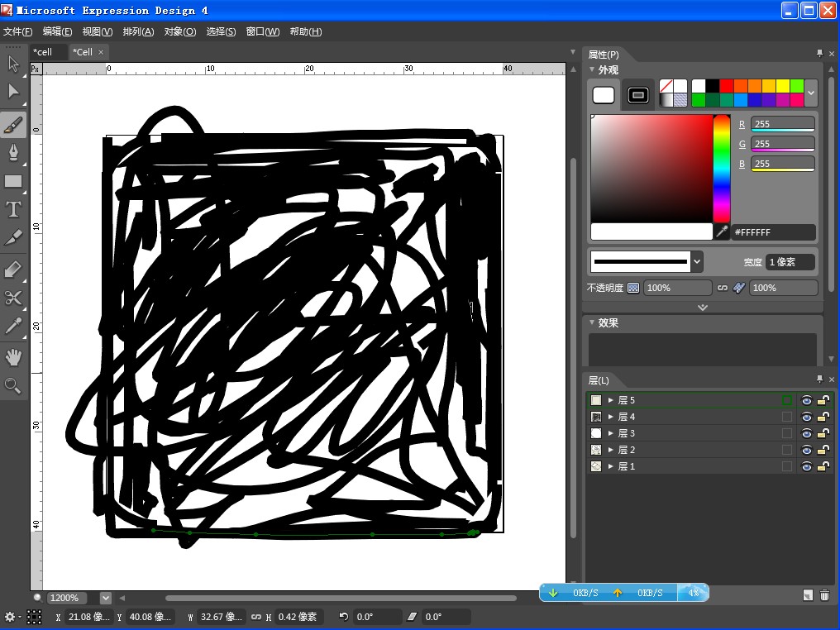Select the Text tool
Viewport: 840px width, 630px height.
13,209
